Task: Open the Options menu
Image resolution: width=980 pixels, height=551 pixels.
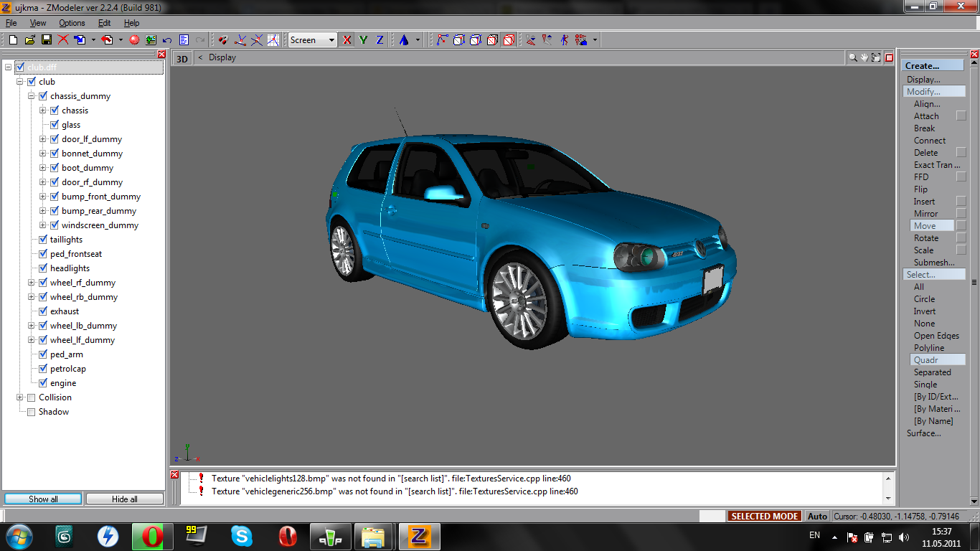Action: coord(72,23)
